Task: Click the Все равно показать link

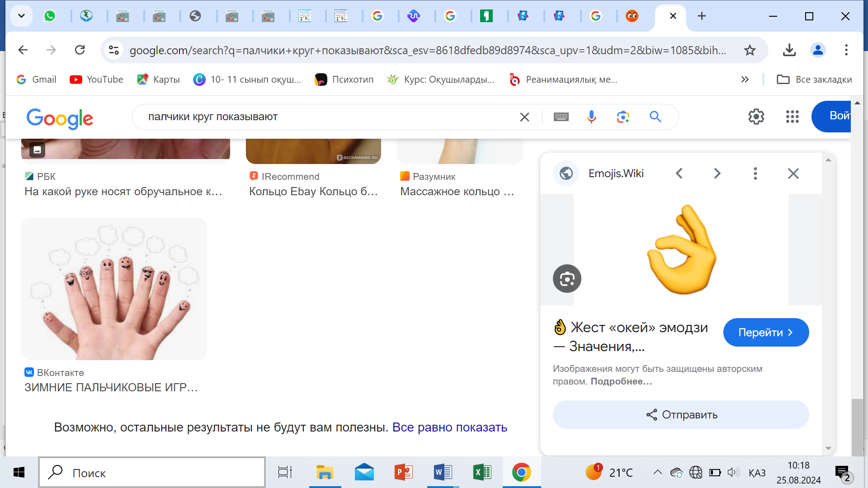Action: point(449,427)
